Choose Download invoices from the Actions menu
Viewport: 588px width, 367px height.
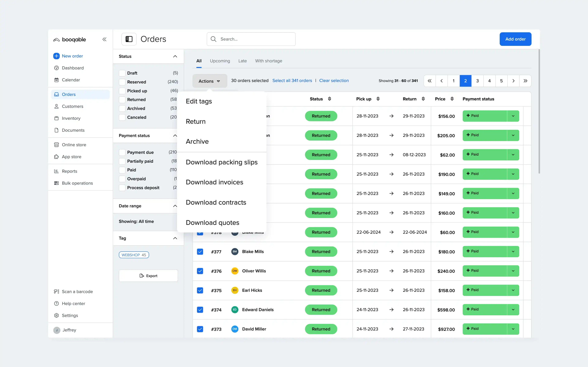[x=214, y=182]
